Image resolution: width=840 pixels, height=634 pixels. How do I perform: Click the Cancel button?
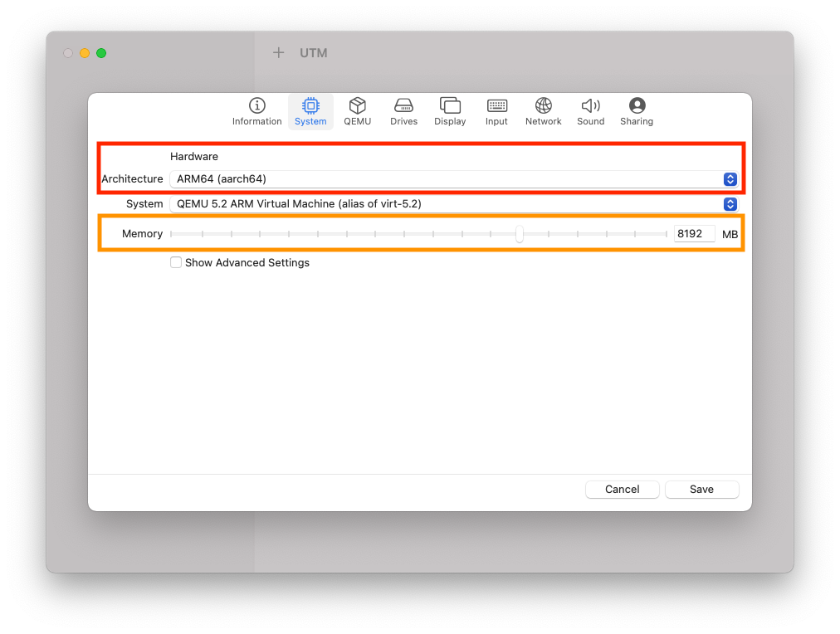[x=622, y=490]
